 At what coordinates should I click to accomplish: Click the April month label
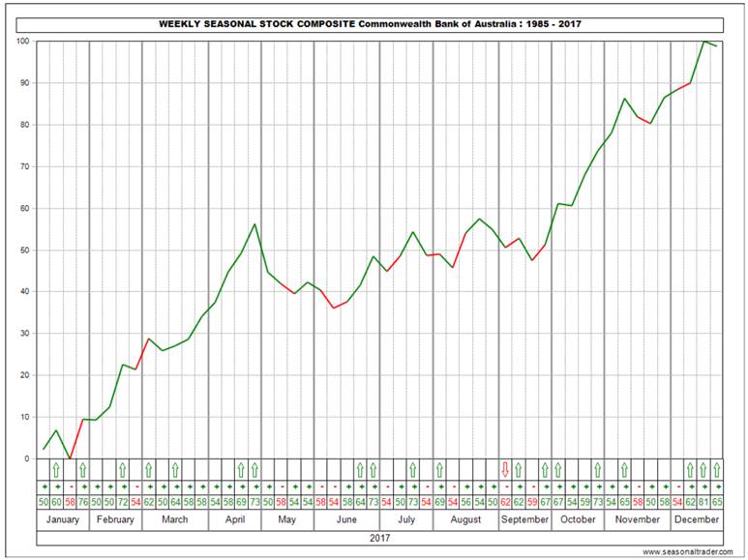click(235, 519)
